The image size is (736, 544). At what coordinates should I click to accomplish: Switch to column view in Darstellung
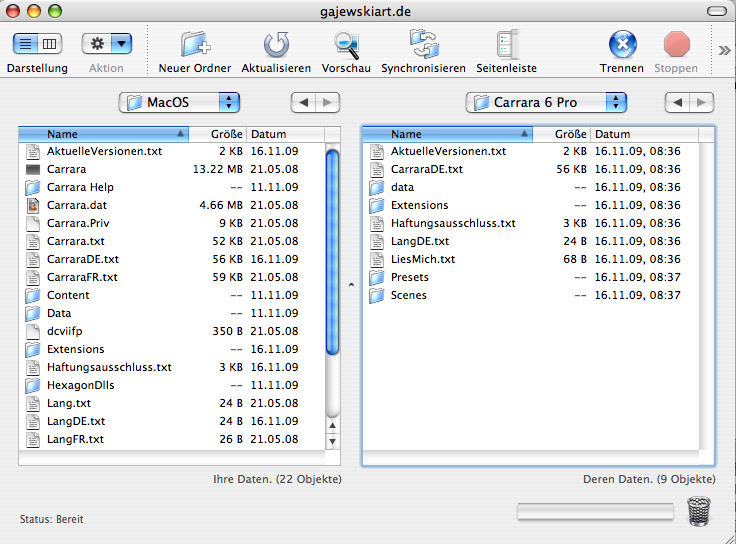coord(50,44)
